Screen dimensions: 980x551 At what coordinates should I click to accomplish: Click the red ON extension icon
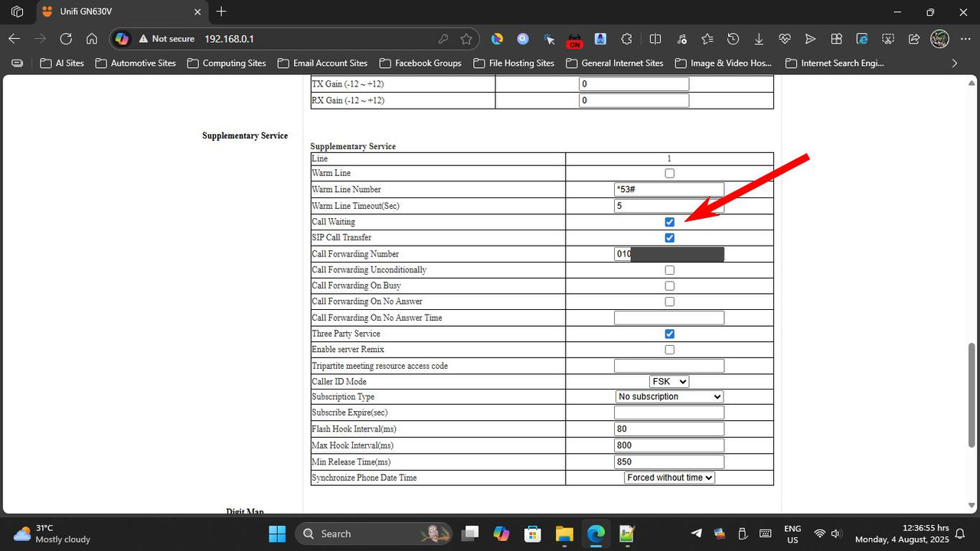click(574, 39)
